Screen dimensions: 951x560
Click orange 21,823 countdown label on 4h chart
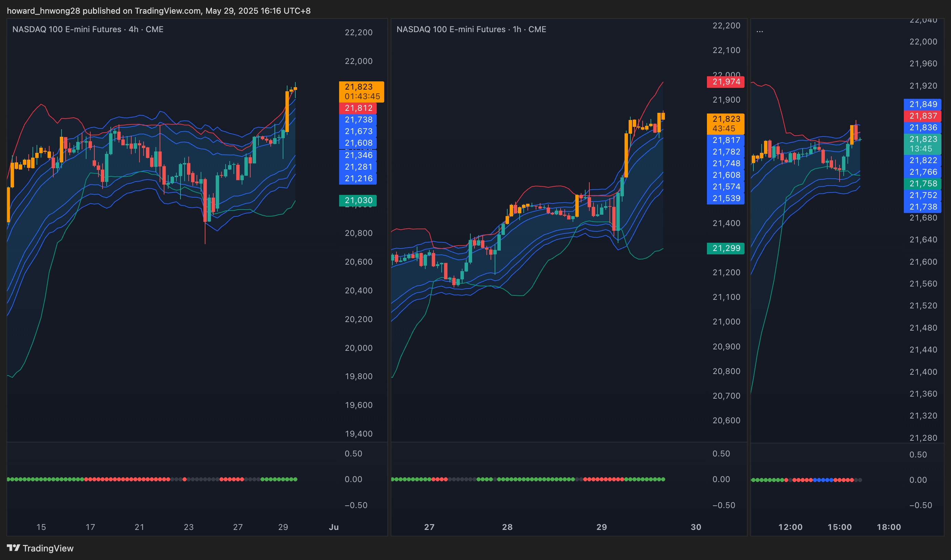361,92
